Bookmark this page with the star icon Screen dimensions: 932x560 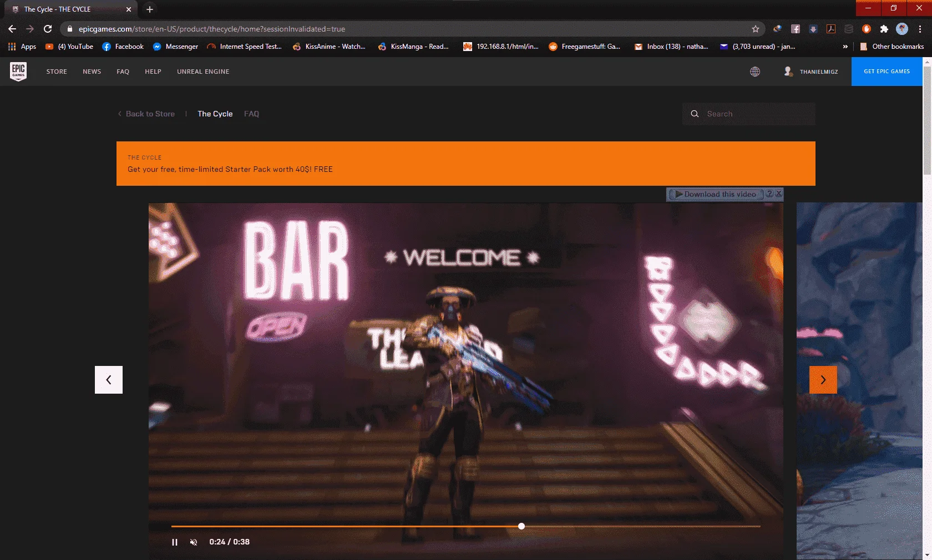(756, 29)
